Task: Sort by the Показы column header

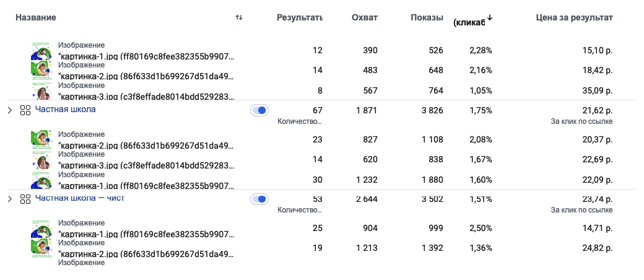Action: (x=427, y=18)
